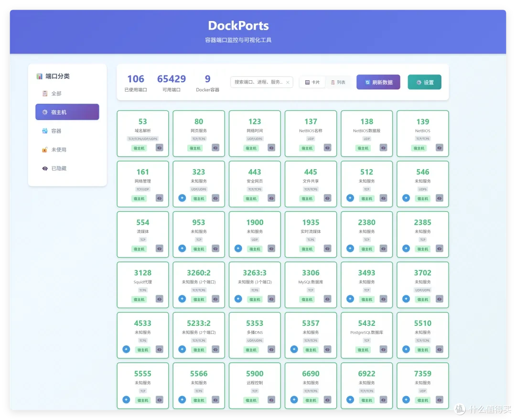
Task: Click the blue plus icon on port 546 card
Action: click(x=406, y=198)
